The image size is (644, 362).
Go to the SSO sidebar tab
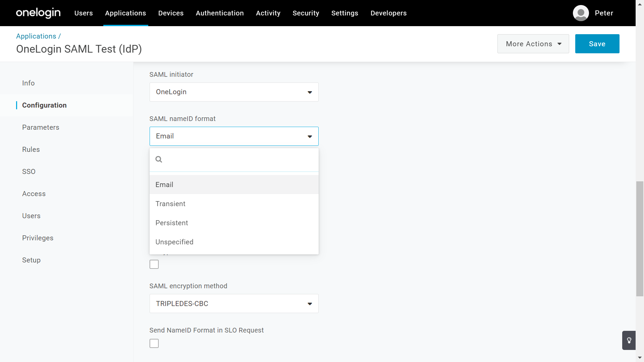29,172
